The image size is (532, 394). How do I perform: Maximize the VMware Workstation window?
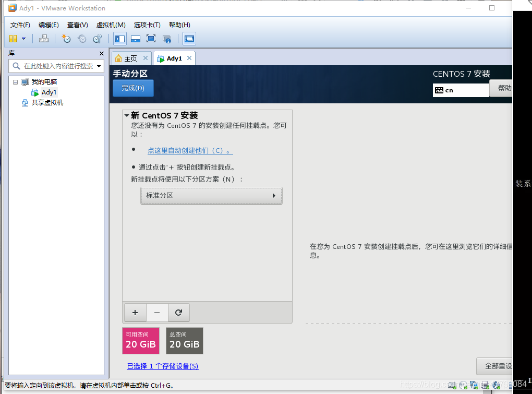(x=492, y=8)
